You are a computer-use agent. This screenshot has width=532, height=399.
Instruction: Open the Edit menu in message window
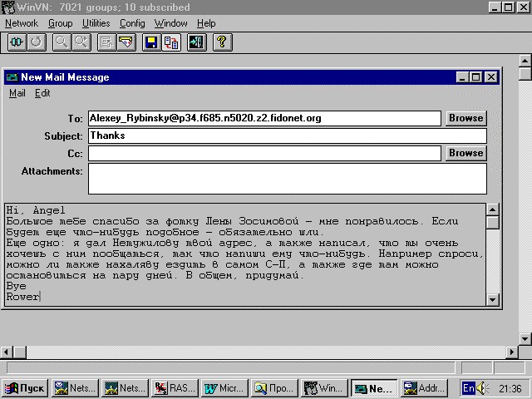coord(42,93)
